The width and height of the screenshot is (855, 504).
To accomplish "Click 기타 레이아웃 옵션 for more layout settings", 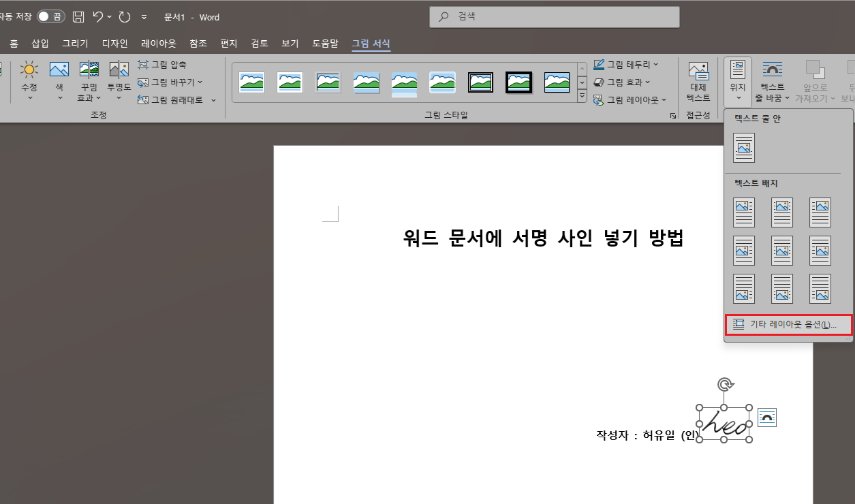I will point(788,324).
